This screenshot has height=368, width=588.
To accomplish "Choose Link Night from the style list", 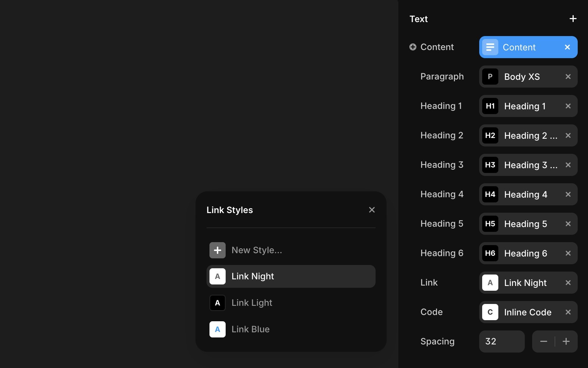I will (252, 276).
